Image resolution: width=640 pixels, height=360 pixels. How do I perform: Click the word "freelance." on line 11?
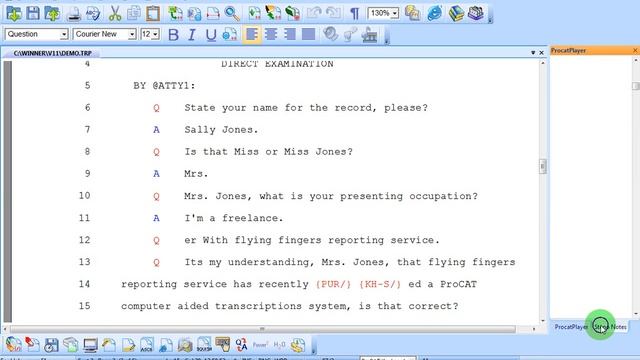coord(252,218)
